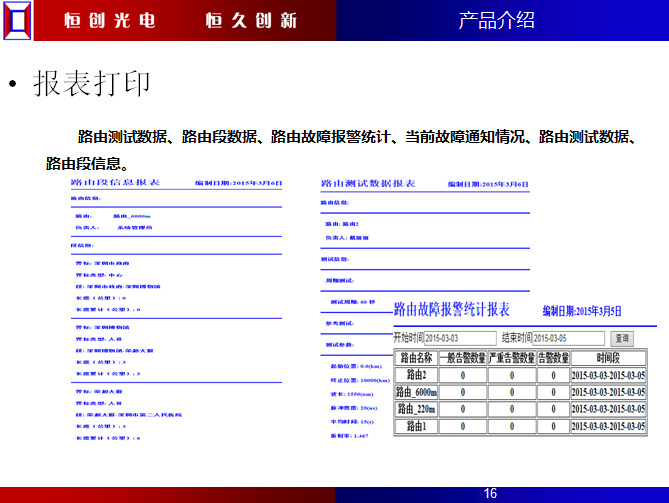
Task: Click the 恒久创新 header text
Action: click(x=251, y=20)
